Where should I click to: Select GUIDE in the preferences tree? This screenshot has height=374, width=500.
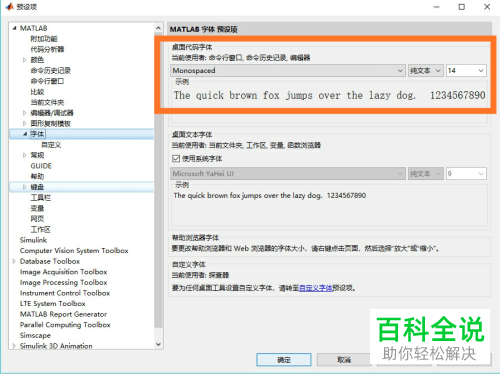point(41,166)
